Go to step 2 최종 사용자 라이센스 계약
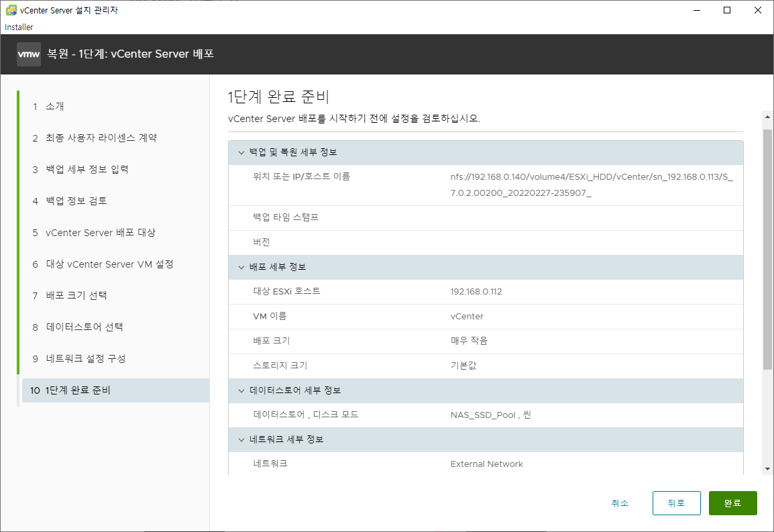Screen dimensions: 774x532 click(95, 138)
